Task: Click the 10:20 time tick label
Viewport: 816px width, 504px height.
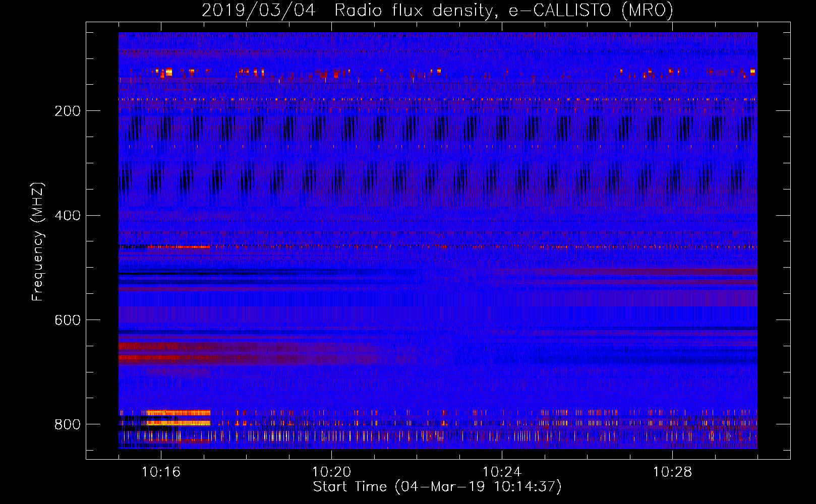Action: click(331, 472)
